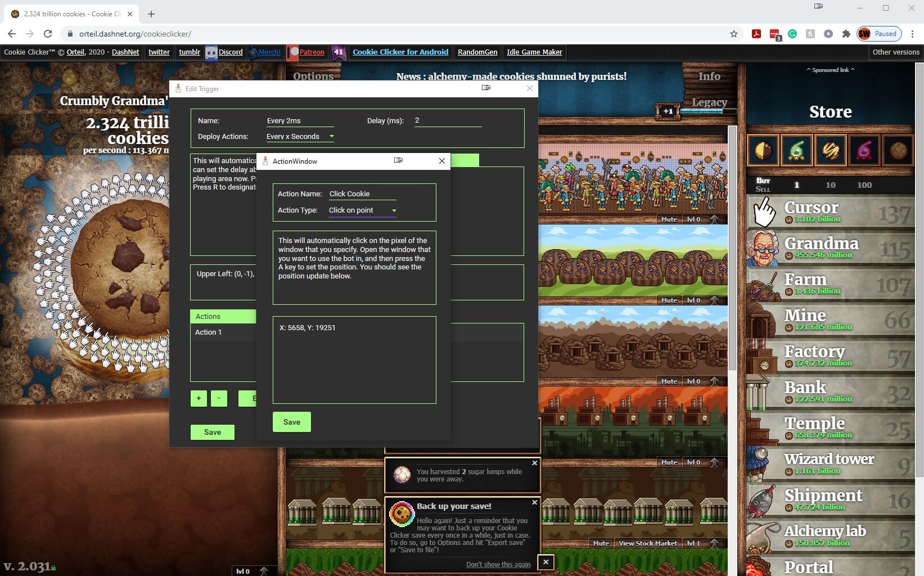924x576 pixels.
Task: Click the game area vertical scrollbar
Action: pyautogui.click(x=732, y=247)
